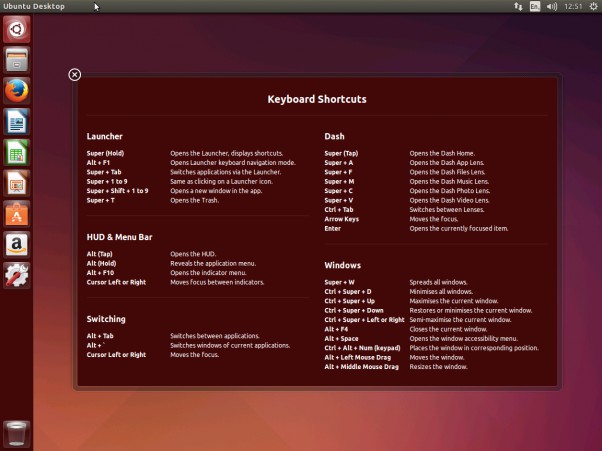The image size is (602, 451).
Task: Open System Settings from launcher
Action: click(x=17, y=275)
